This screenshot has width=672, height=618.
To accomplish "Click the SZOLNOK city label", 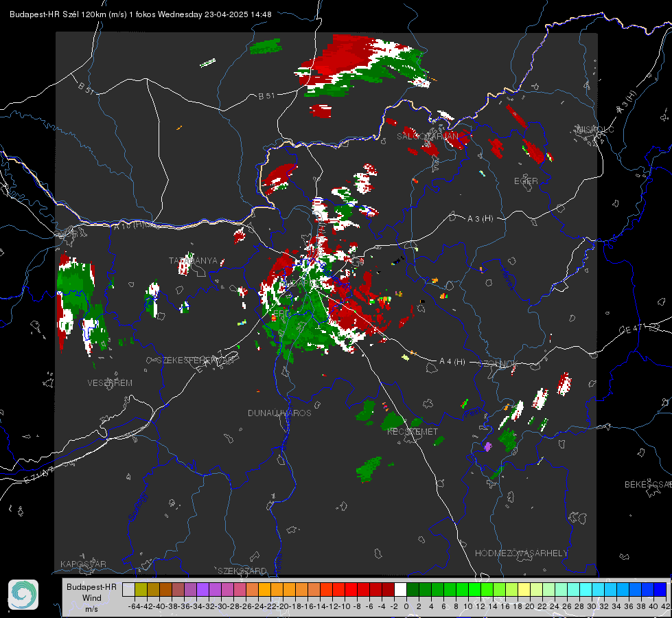I will 497,364.
